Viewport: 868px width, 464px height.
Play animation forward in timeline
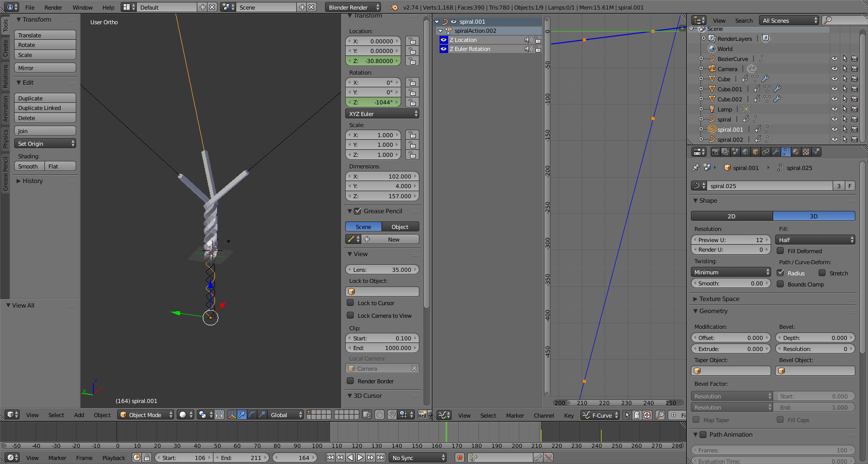point(360,457)
